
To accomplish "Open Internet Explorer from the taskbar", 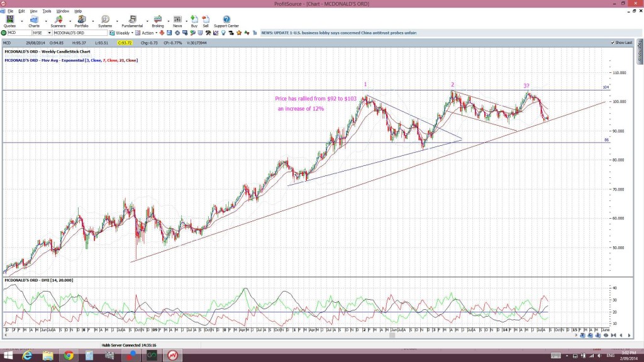I will [27, 356].
